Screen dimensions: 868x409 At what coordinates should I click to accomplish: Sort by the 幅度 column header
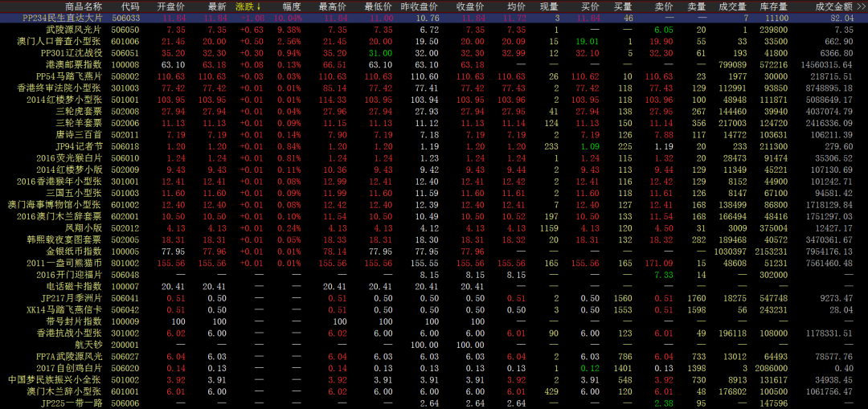coord(292,6)
